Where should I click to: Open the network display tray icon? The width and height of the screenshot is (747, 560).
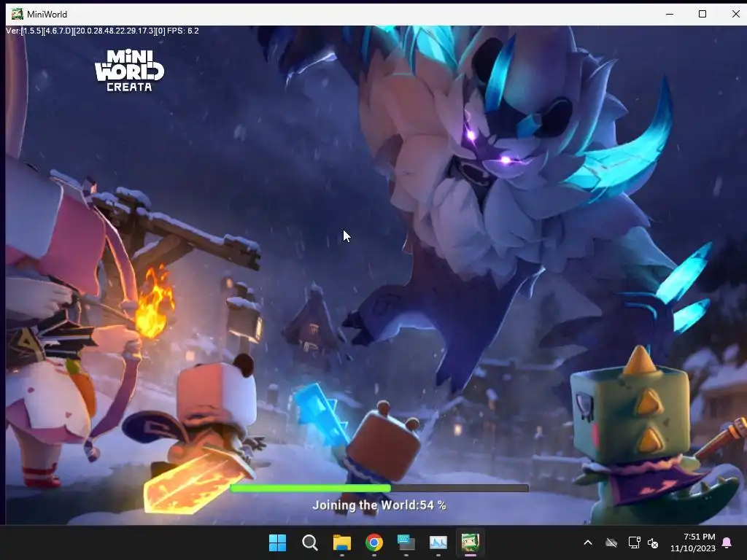[634, 542]
